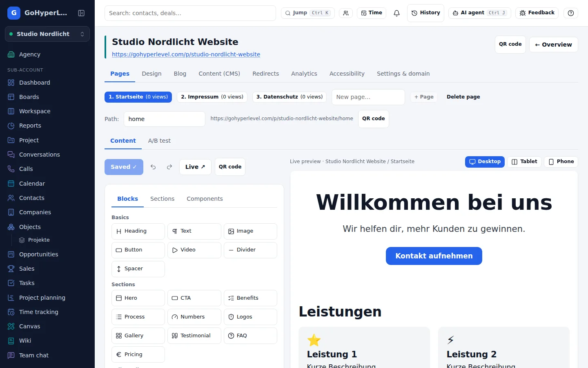Open Reports in the sidebar

[x=47, y=126]
